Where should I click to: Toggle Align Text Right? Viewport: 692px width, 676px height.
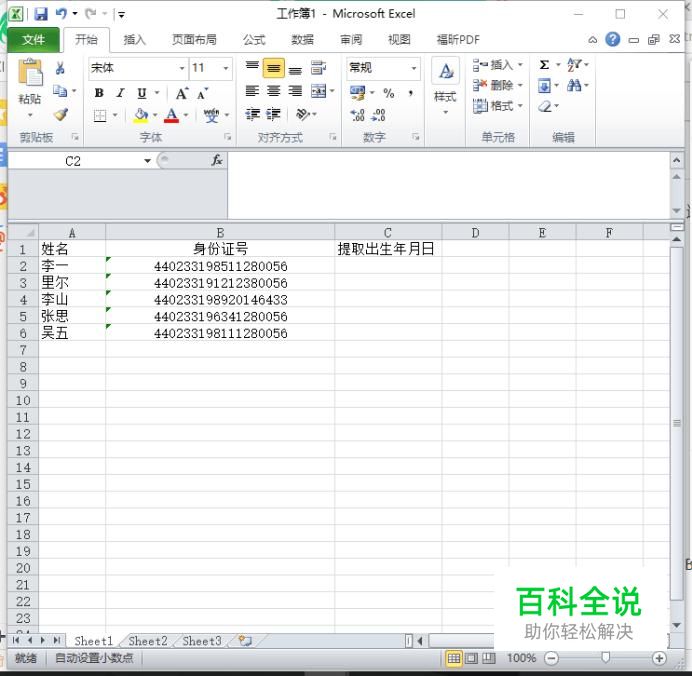point(295,91)
